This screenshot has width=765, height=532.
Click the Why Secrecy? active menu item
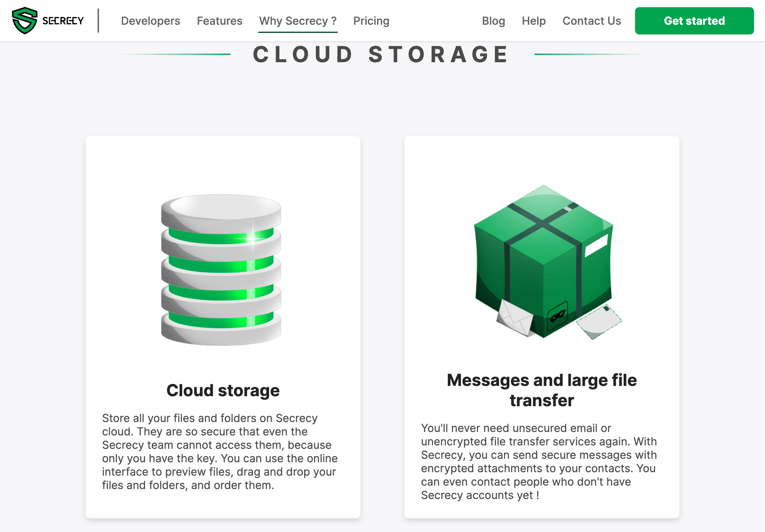coord(298,21)
